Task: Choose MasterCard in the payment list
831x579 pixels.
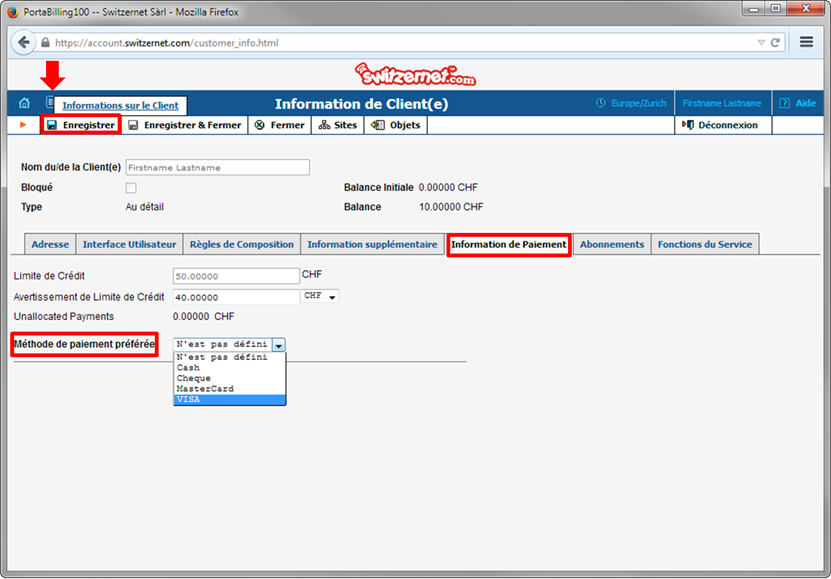Action: coord(229,388)
